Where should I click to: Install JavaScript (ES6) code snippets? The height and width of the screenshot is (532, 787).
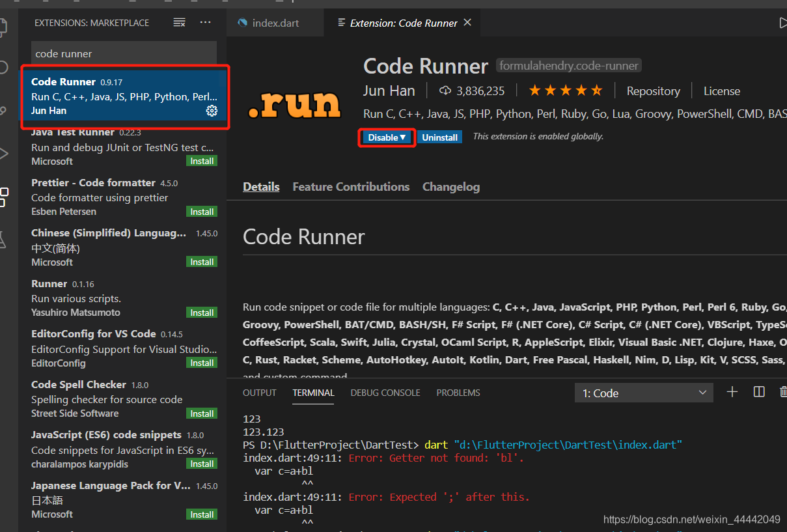click(x=202, y=464)
